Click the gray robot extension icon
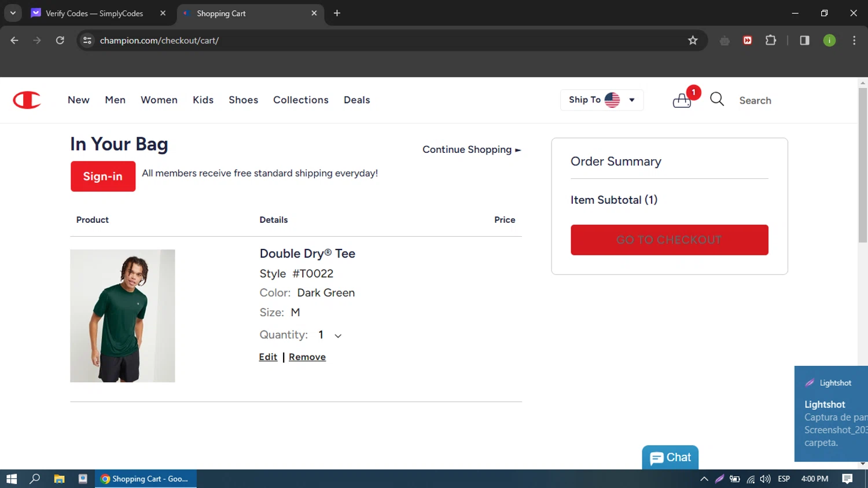This screenshot has height=488, width=868. (x=724, y=41)
